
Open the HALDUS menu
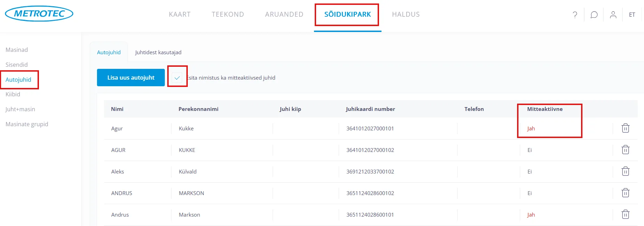pos(406,14)
